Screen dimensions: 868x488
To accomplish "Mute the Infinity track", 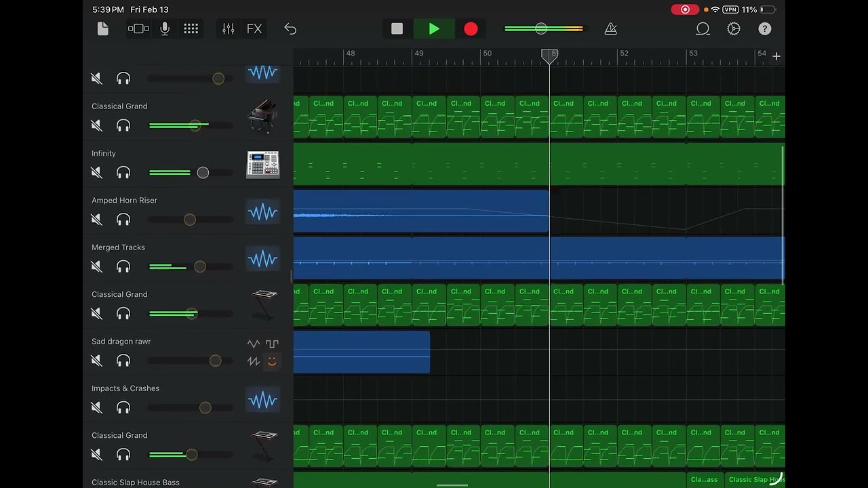I will coord(96,173).
